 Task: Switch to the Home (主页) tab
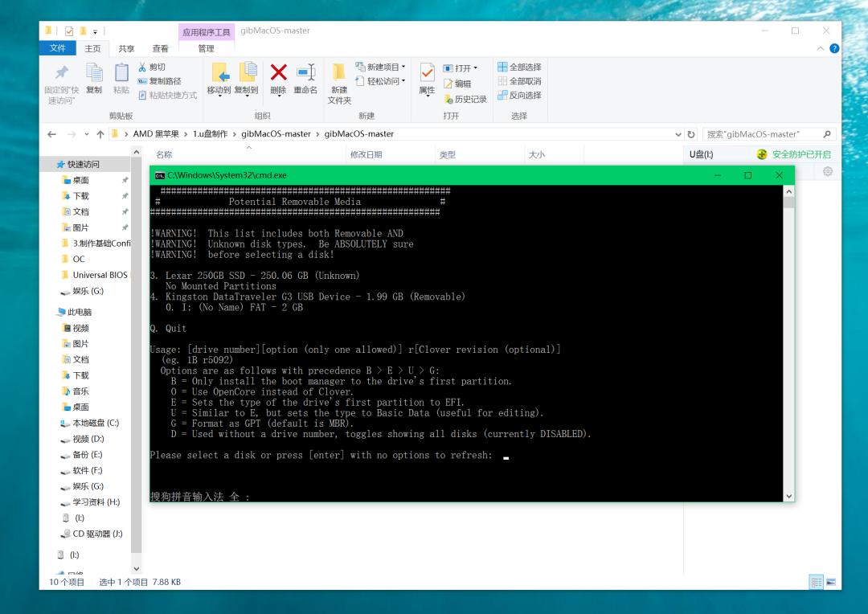(x=92, y=49)
